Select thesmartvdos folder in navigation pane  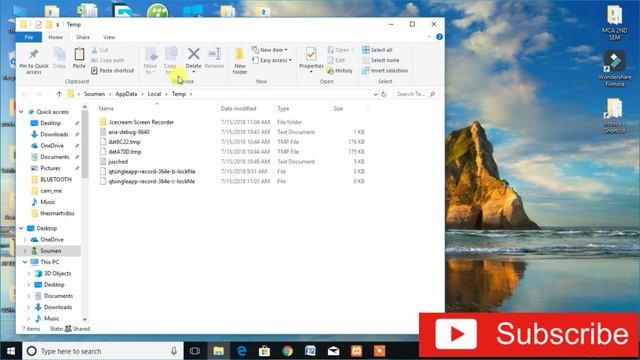[57, 213]
